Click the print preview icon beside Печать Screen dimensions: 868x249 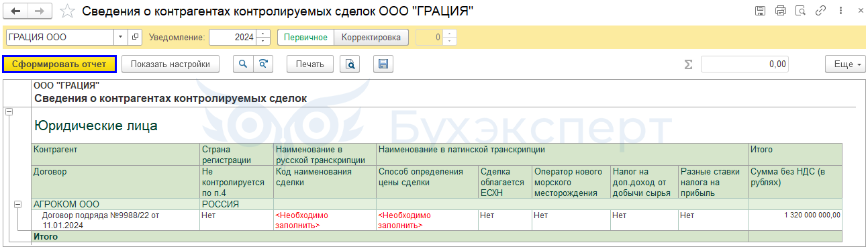click(350, 64)
